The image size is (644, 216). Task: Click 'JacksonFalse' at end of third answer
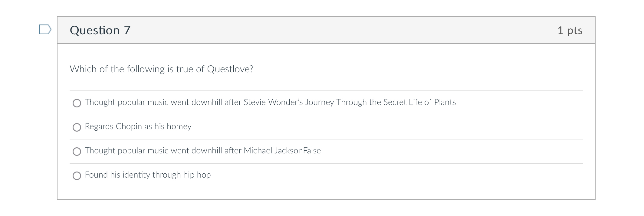297,151
